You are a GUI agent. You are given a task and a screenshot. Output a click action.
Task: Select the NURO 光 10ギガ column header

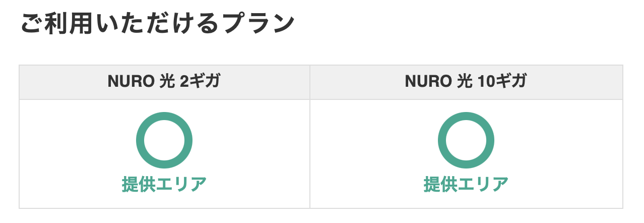tap(466, 82)
